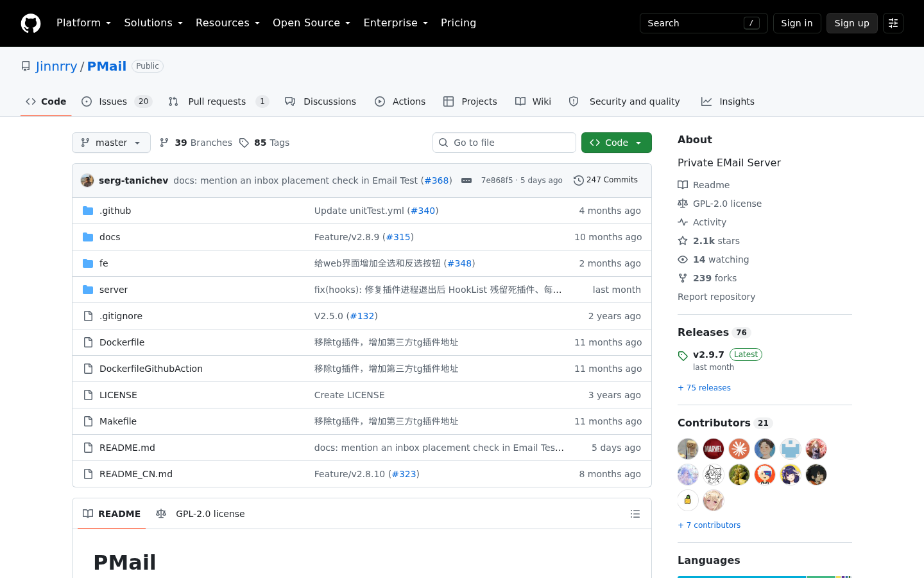
Task: Expand the Open Source menu
Action: tap(311, 23)
